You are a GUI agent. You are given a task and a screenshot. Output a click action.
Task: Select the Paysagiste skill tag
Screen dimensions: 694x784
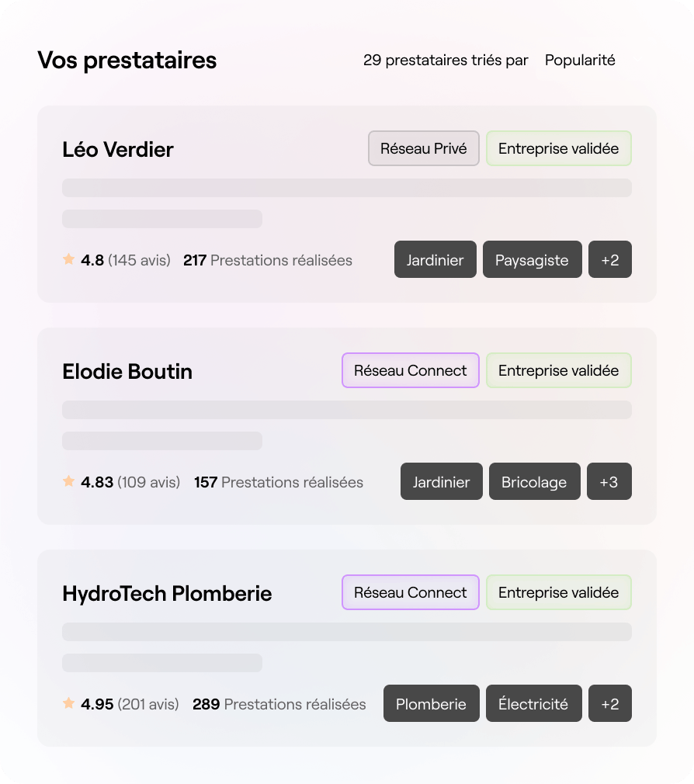[532, 260]
